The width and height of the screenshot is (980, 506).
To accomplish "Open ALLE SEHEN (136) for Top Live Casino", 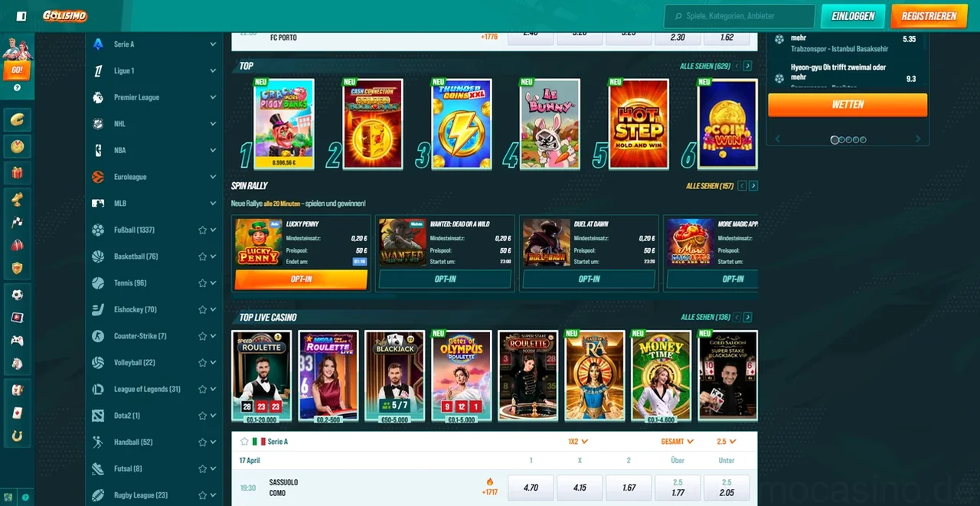I will tap(705, 318).
